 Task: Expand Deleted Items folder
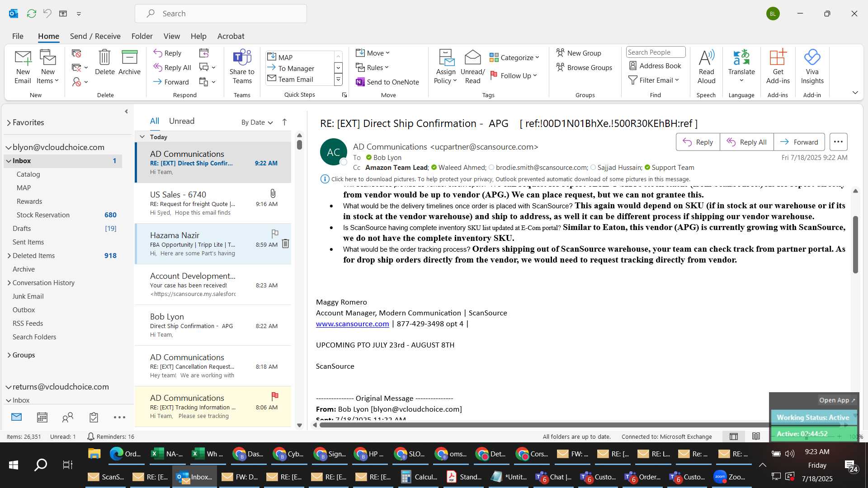(9, 255)
